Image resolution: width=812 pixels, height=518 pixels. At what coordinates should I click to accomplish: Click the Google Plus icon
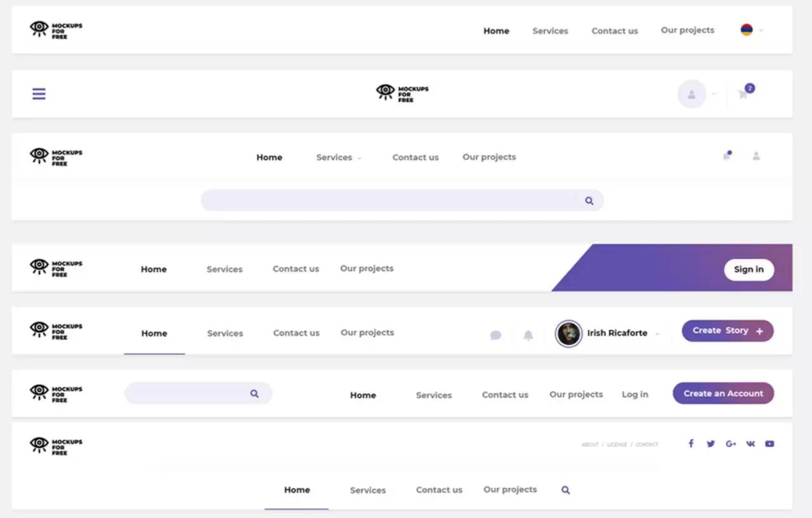click(x=730, y=444)
